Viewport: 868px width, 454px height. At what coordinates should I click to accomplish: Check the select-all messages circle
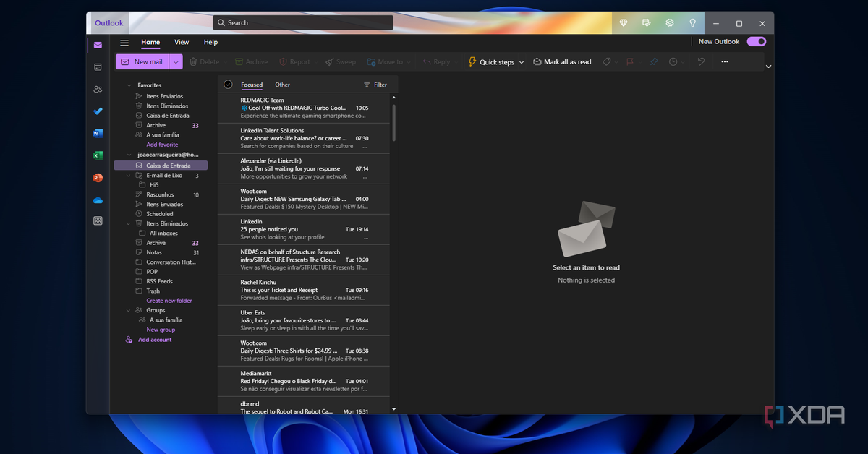[228, 85]
